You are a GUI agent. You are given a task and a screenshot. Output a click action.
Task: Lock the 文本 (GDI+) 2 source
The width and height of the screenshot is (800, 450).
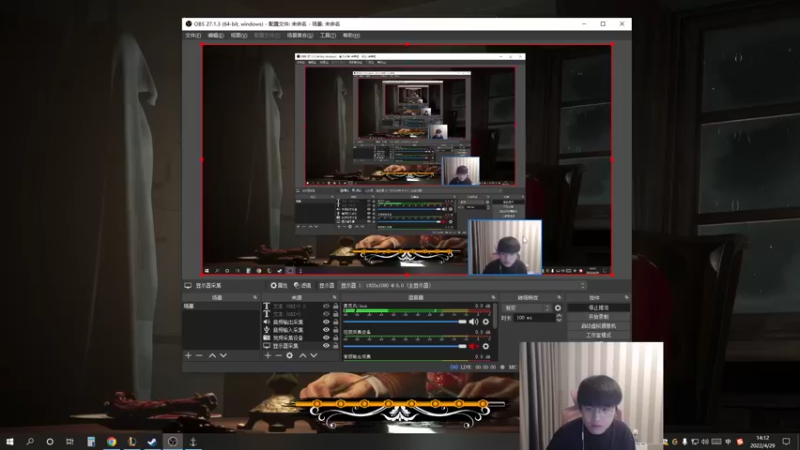336,306
